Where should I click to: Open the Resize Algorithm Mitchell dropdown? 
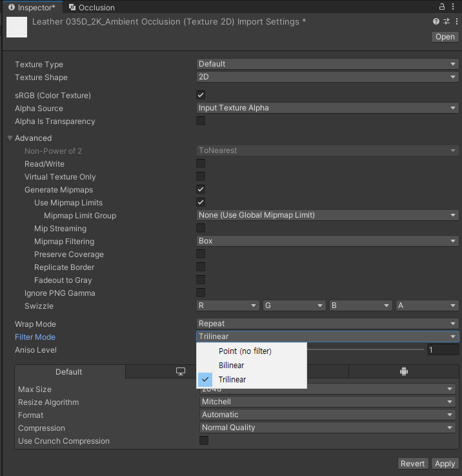pyautogui.click(x=327, y=402)
